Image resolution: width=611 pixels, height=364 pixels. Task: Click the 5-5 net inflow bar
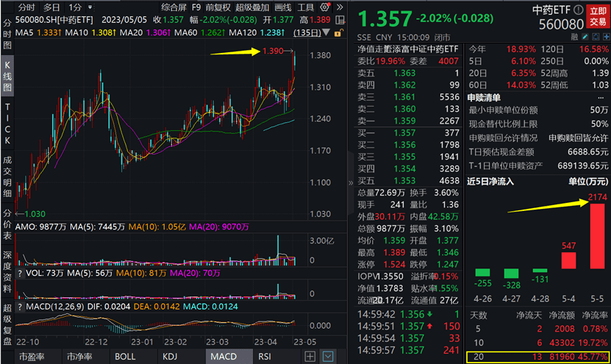pyautogui.click(x=597, y=236)
